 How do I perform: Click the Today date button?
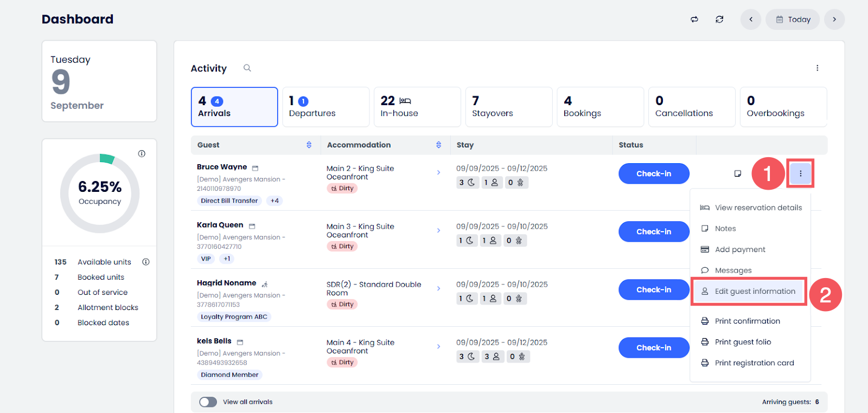click(793, 20)
